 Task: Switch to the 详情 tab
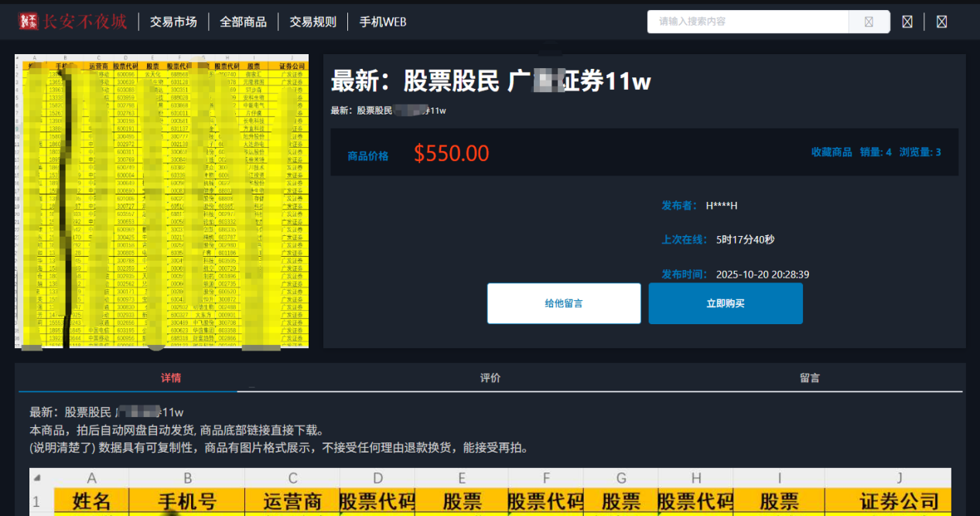(171, 378)
